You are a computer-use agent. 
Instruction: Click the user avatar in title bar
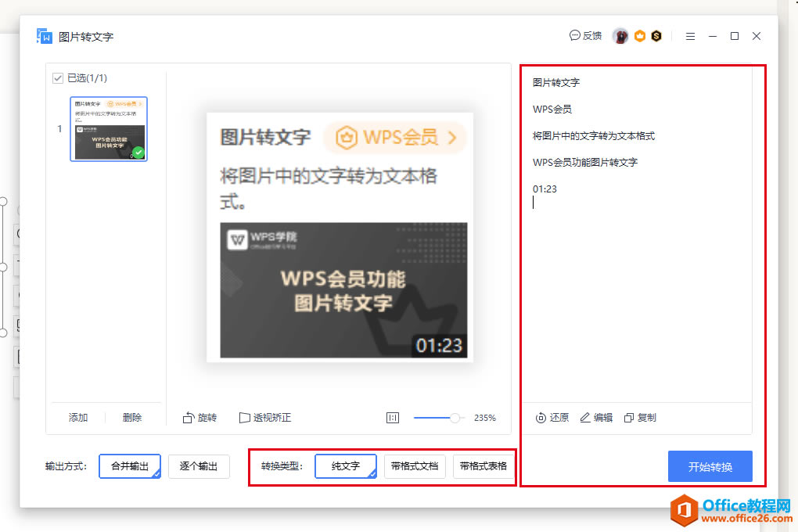620,36
